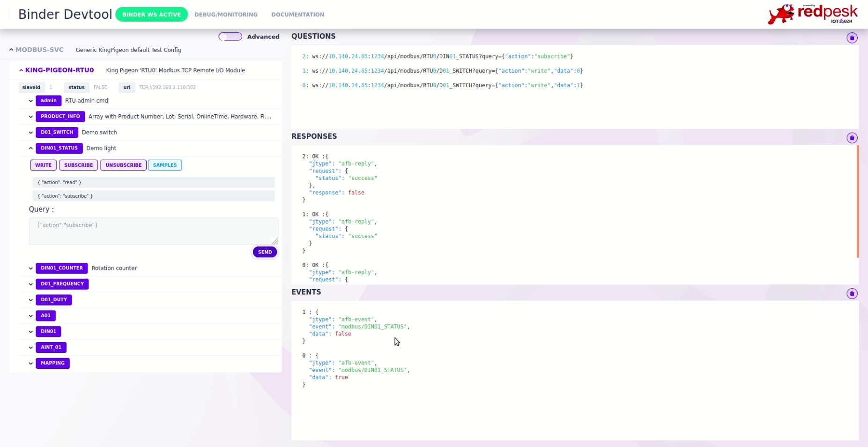Viewport: 868px width, 447px height.
Task: Choose the '{ "action": "read" }' sample
Action: click(x=153, y=182)
